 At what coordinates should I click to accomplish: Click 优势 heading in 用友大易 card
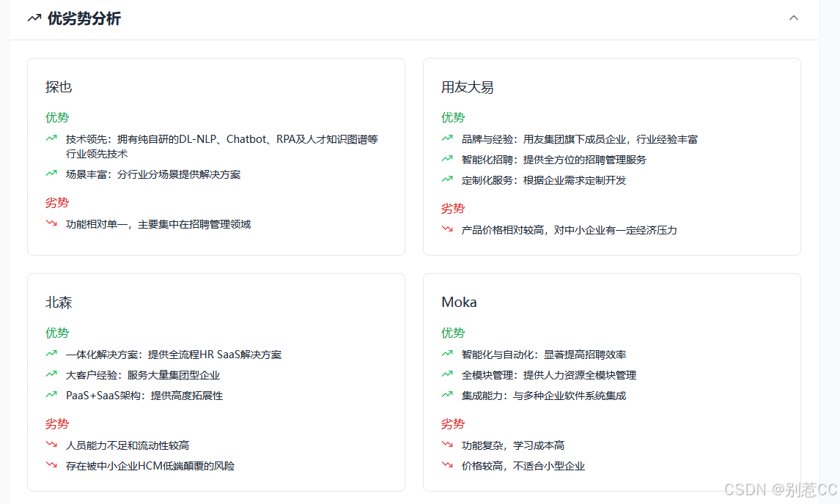click(453, 117)
